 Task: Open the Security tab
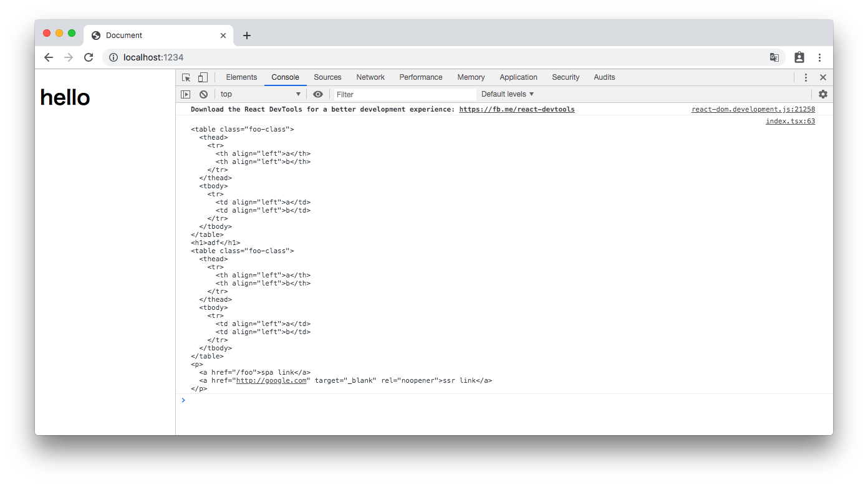click(x=566, y=77)
